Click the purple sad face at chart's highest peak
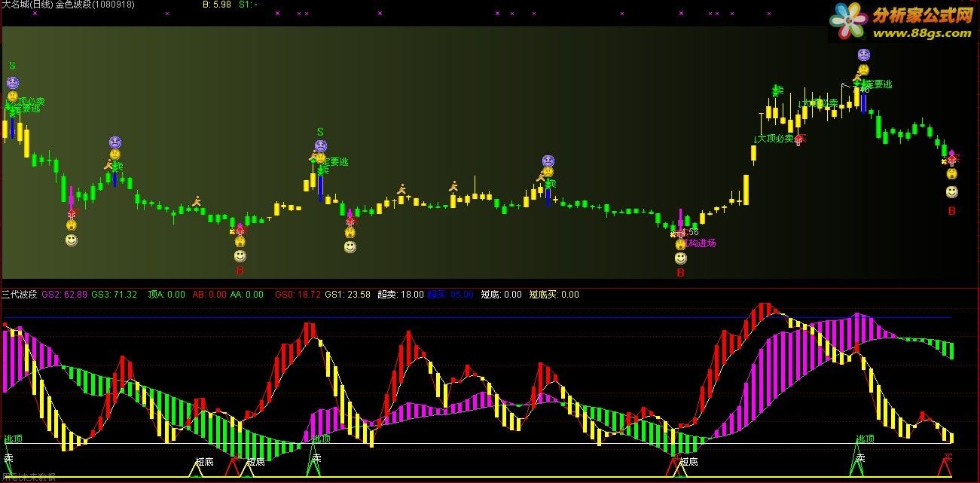Image resolution: width=980 pixels, height=483 pixels. tap(863, 55)
